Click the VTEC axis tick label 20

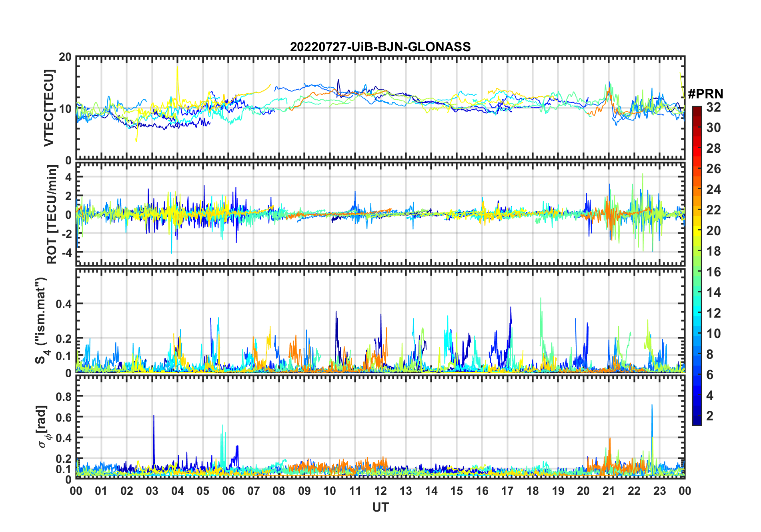point(66,57)
